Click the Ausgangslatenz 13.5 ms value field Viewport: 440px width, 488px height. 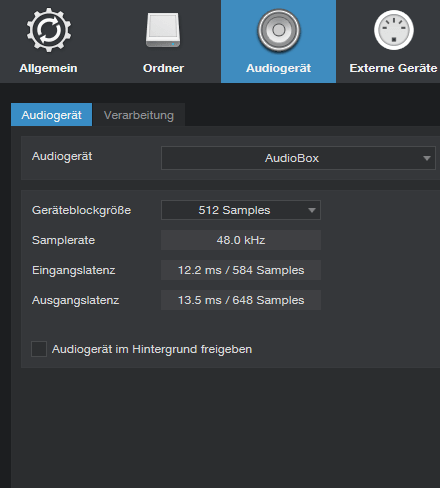[241, 300]
